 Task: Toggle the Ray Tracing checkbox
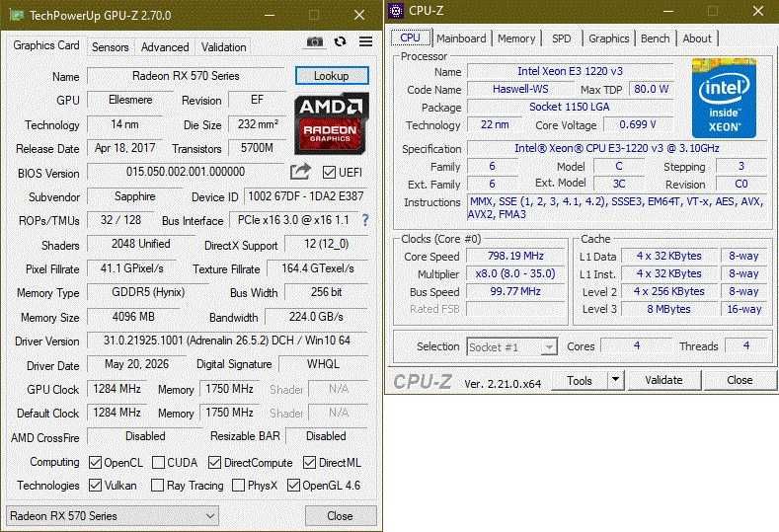[x=157, y=485]
